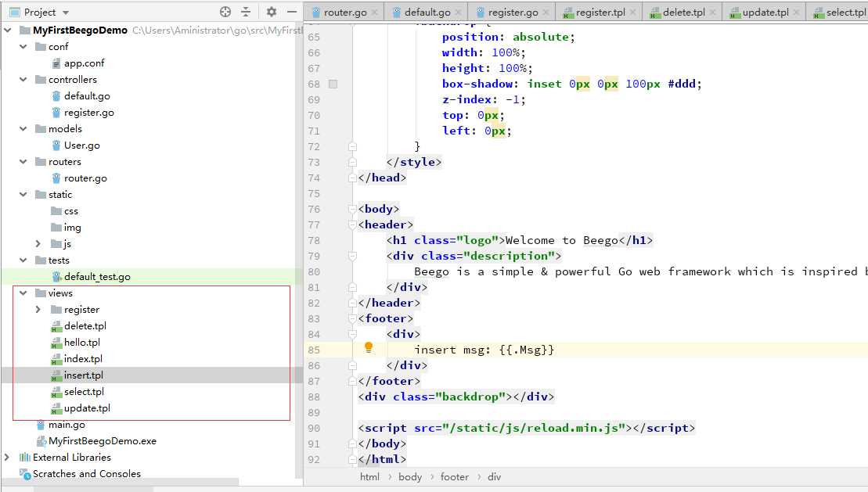This screenshot has height=492, width=868.
Task: Collapse the static folder
Action: pyautogui.click(x=23, y=194)
